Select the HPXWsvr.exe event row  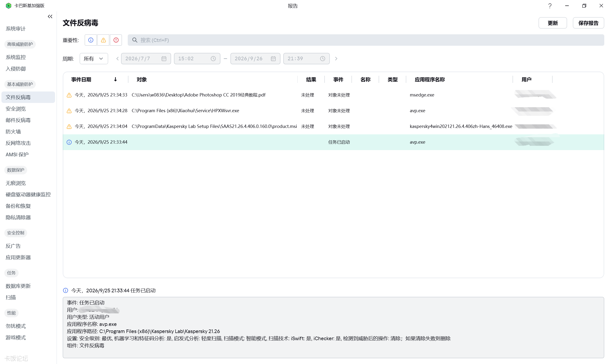(333, 111)
